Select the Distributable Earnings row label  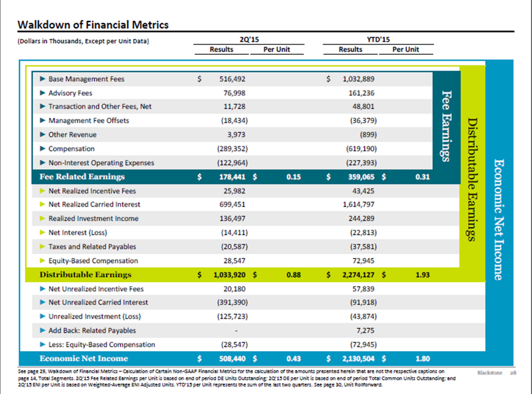85,275
